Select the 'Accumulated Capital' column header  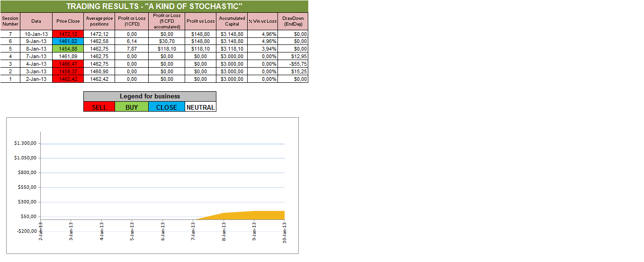pyautogui.click(x=232, y=21)
